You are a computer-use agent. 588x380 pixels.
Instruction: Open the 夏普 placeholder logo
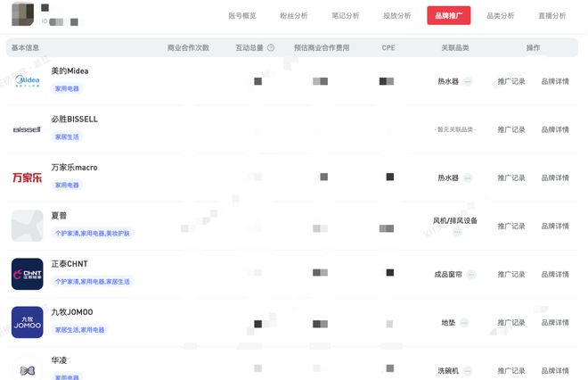(27, 226)
